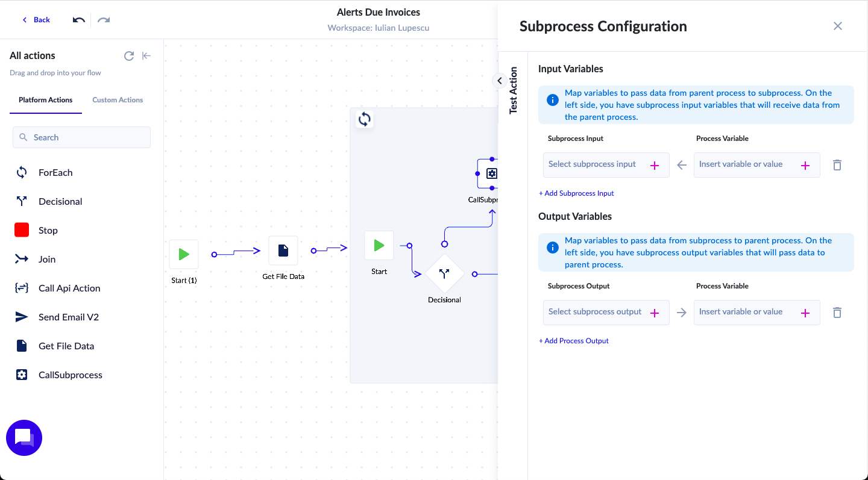Click the undo arrow icon
Image resolution: width=868 pixels, height=480 pixels.
coord(79,20)
